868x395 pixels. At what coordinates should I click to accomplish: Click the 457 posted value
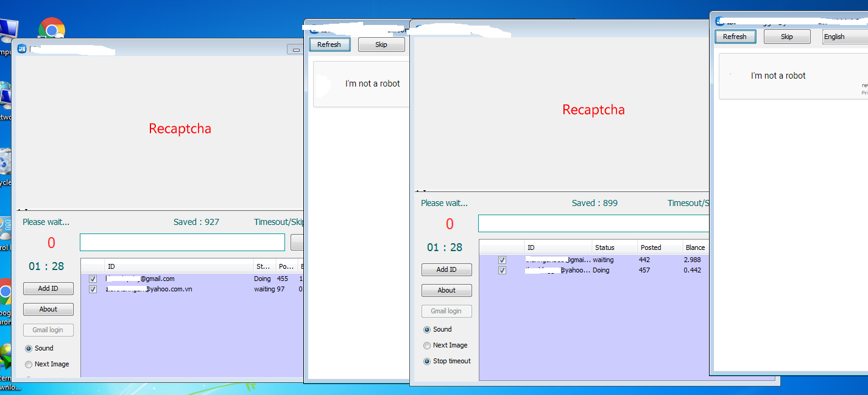[x=644, y=270]
